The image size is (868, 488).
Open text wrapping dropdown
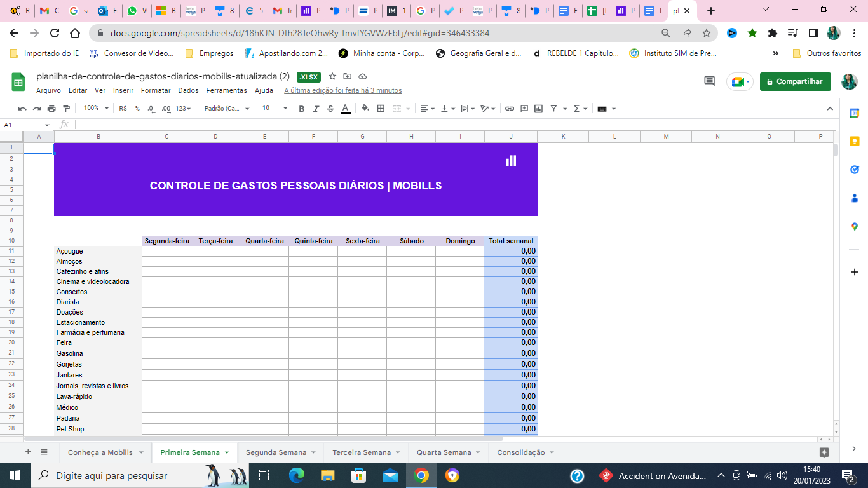(468, 109)
